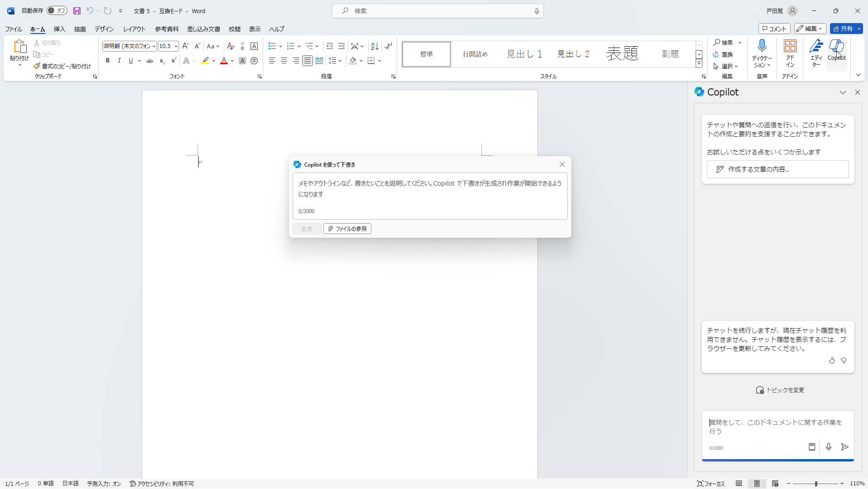This screenshot has width=868, height=489.
Task: Click the Share button
Action: click(843, 29)
